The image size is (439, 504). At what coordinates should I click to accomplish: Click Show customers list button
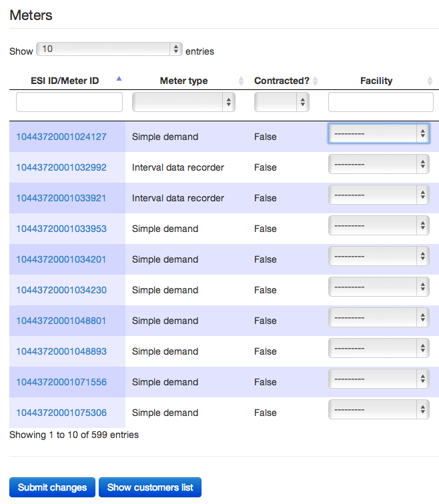click(150, 487)
